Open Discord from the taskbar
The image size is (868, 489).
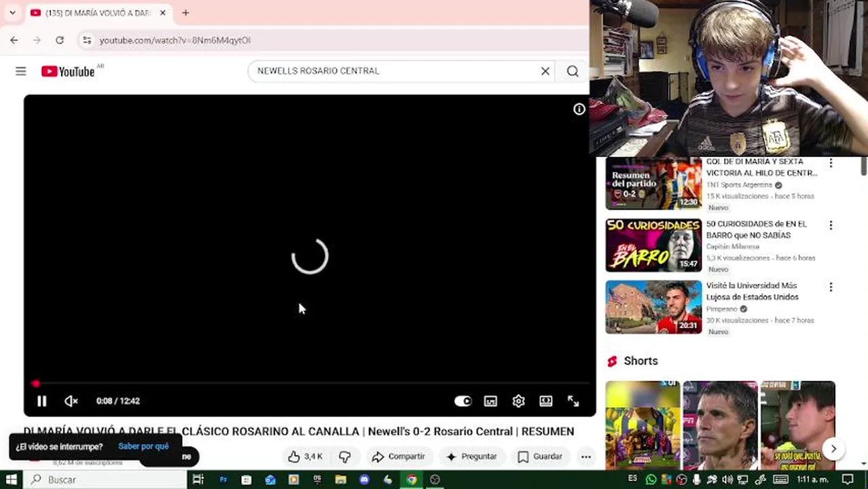(x=365, y=479)
